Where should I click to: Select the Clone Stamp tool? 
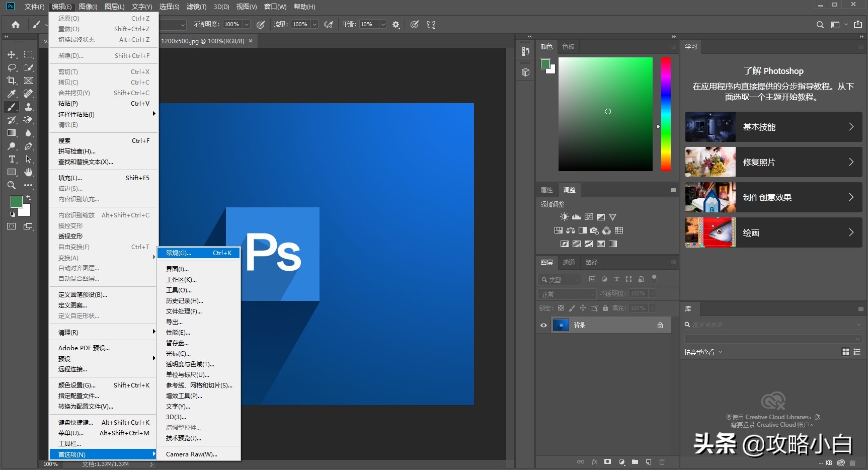pos(29,107)
